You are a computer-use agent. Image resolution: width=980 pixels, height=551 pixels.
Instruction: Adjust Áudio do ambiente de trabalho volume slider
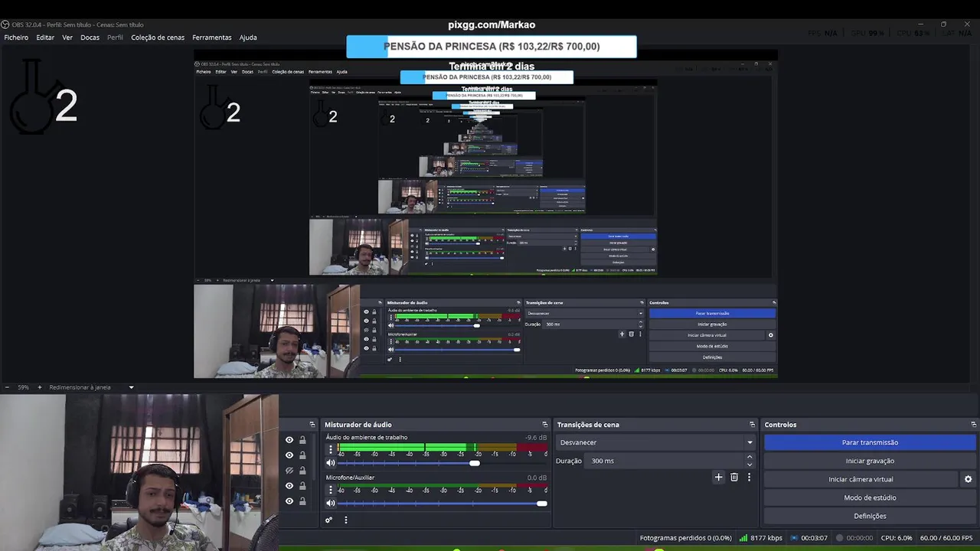click(x=443, y=463)
